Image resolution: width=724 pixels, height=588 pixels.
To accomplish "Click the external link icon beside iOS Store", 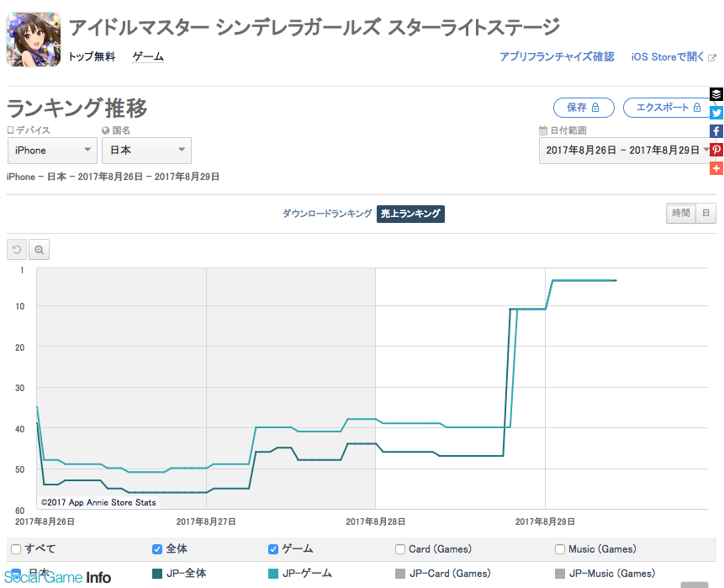I will coord(712,58).
